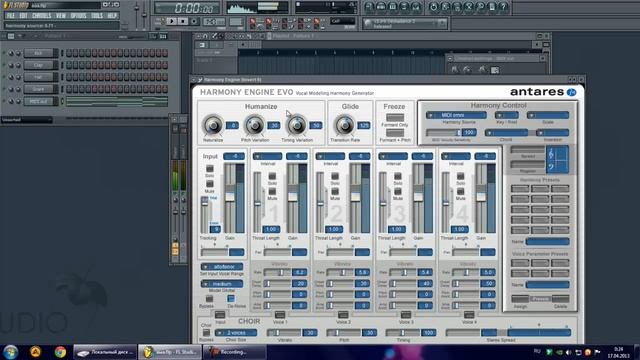Screen dimensions: 640x360
Task: Open the Voice 2 Interval dropdown
Action: [330, 156]
